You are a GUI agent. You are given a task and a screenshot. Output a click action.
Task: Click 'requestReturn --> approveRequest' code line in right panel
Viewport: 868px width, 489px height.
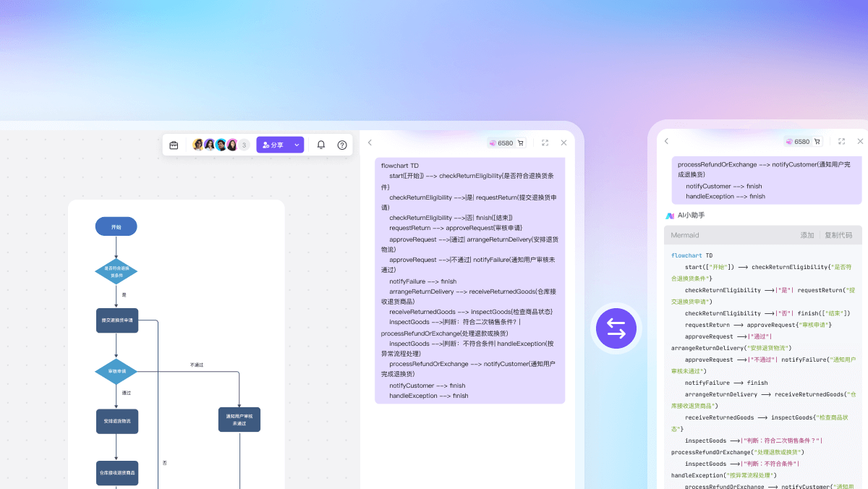758,325
